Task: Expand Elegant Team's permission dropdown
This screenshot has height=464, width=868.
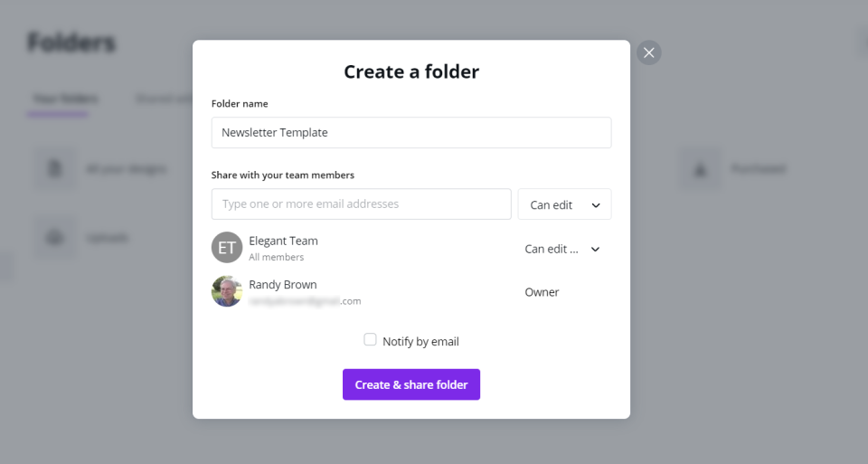Action: tap(552, 249)
